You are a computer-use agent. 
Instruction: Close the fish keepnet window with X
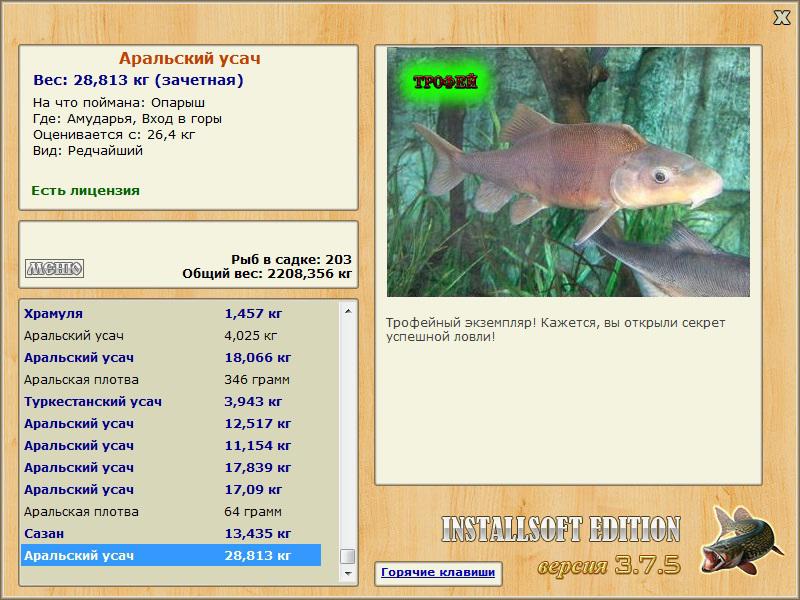click(781, 18)
